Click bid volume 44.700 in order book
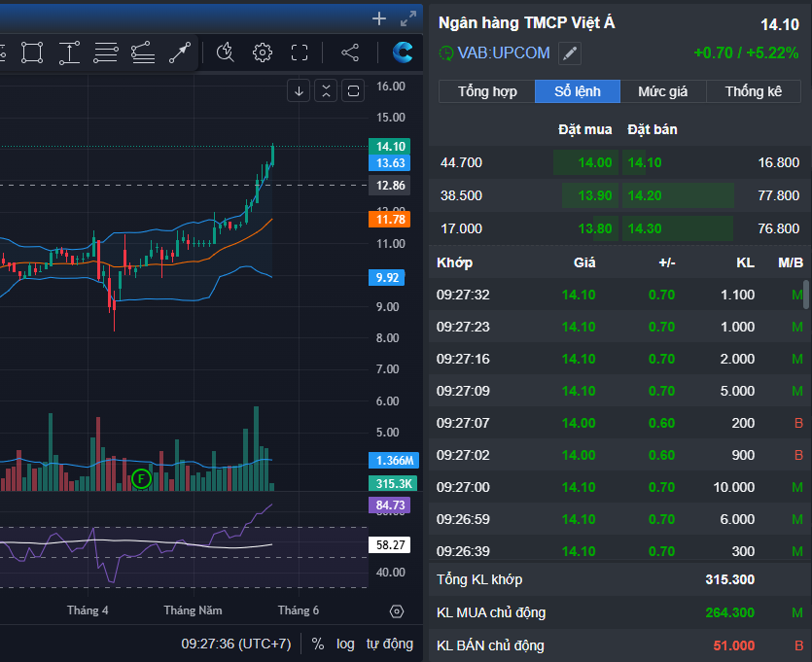The image size is (812, 662). 461,162
